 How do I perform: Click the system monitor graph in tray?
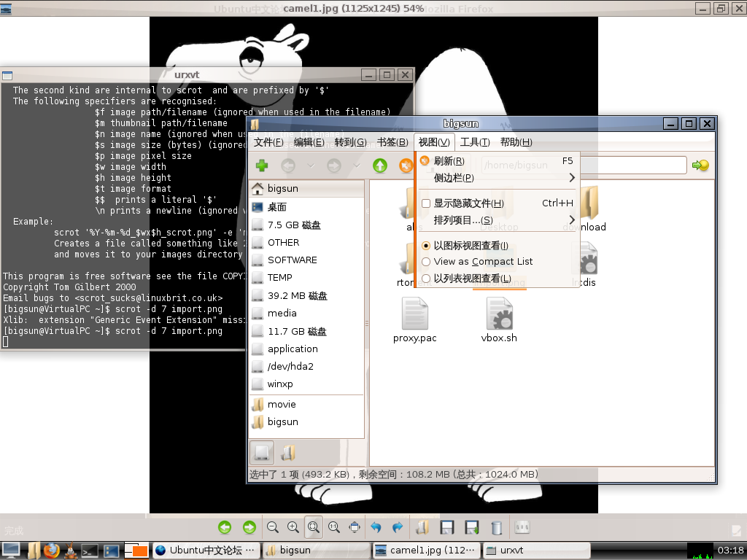point(700,551)
